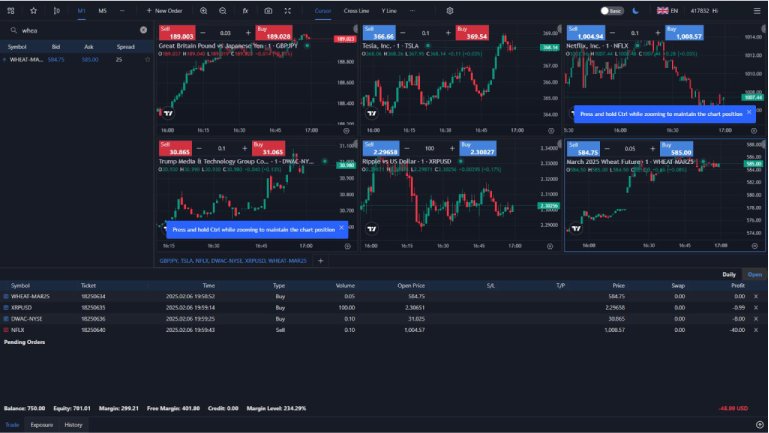Click the favorites star in the top toolbar
Screen dimensions: 769x433
(x=33, y=11)
